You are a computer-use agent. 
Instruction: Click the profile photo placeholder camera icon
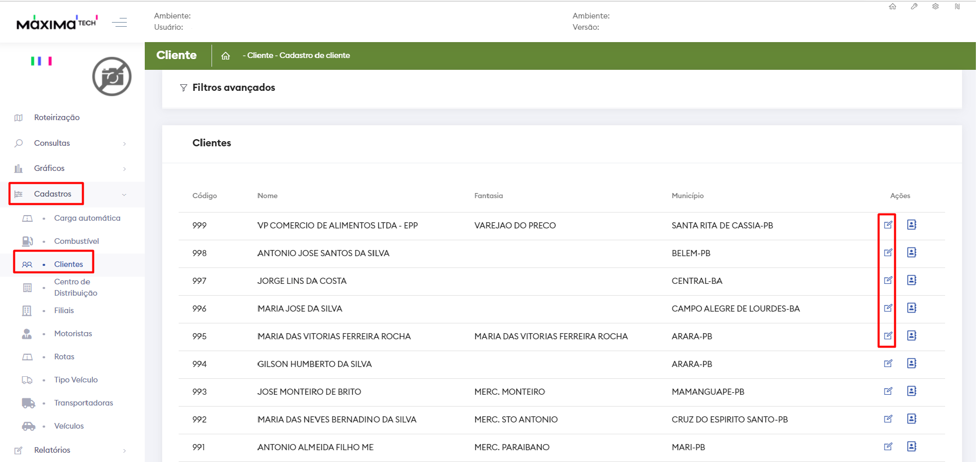pos(111,76)
